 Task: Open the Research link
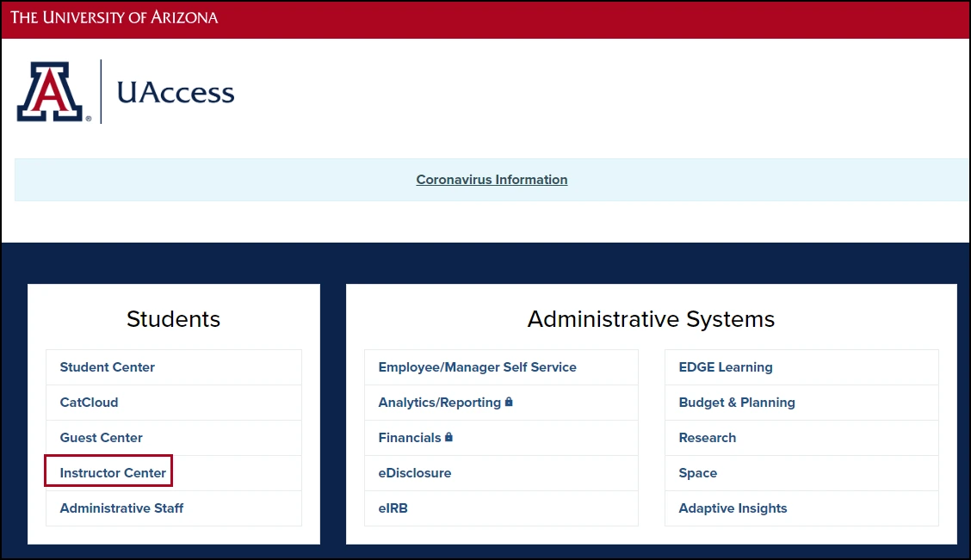[708, 438]
